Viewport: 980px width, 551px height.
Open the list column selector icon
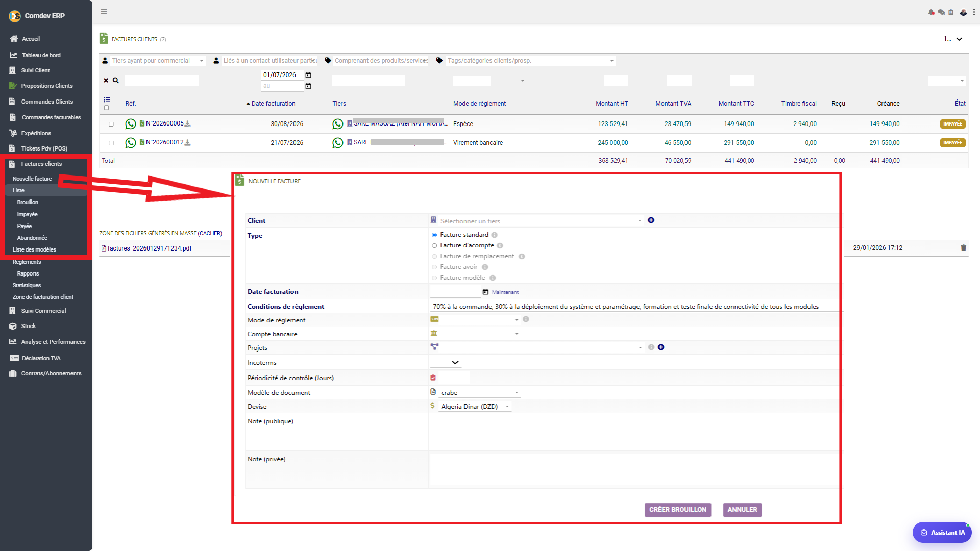click(107, 100)
